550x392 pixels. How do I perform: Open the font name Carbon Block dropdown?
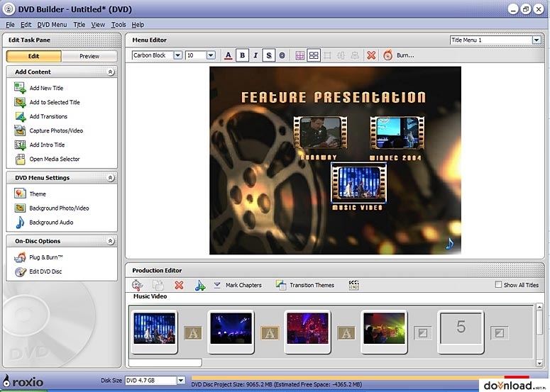click(x=178, y=55)
